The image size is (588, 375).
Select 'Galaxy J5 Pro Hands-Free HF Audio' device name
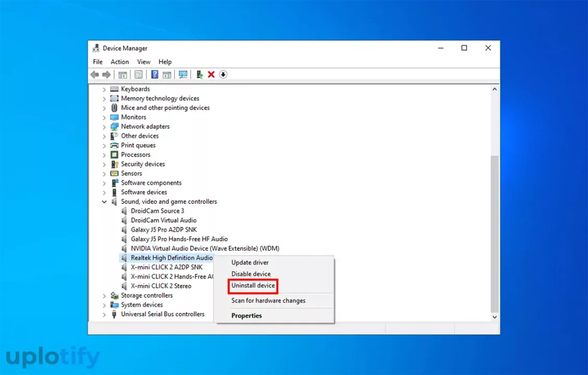(179, 239)
